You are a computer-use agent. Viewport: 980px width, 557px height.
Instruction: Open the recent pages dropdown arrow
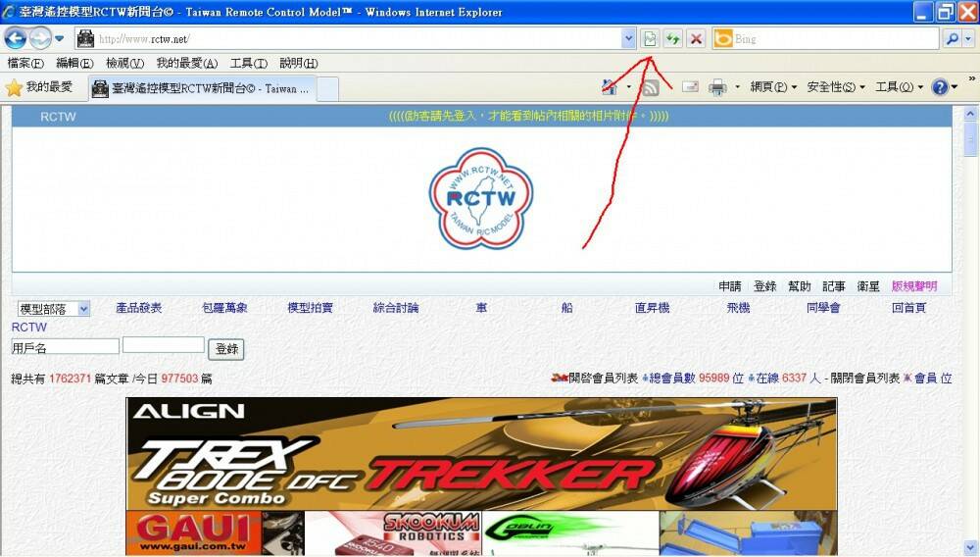(x=60, y=39)
